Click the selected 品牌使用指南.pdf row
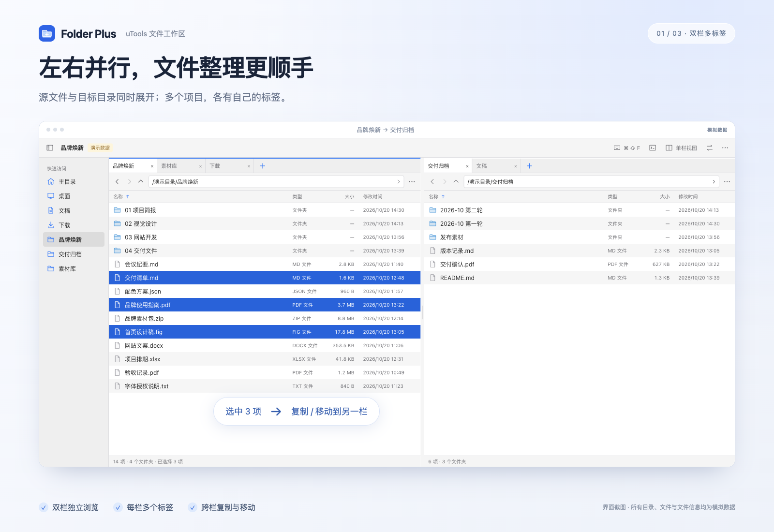 265,305
